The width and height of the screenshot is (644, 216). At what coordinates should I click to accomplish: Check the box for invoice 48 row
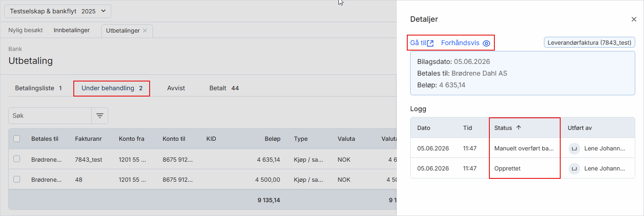(x=17, y=179)
